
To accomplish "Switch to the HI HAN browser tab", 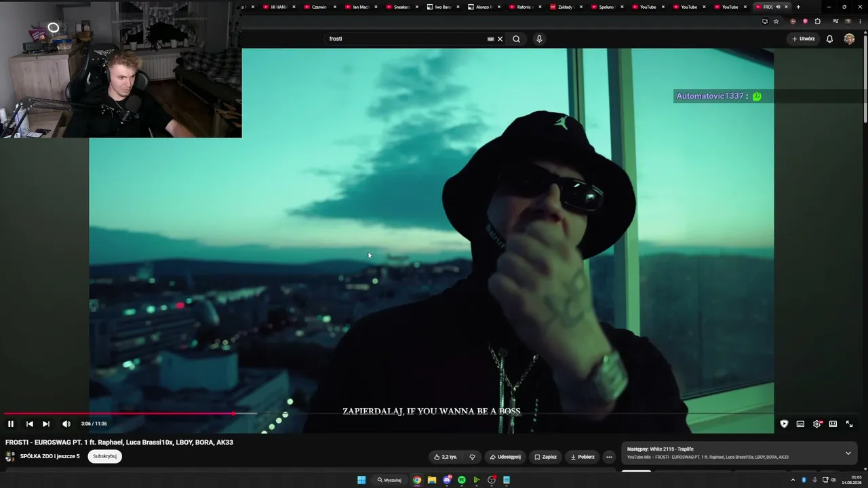I will coord(278,7).
